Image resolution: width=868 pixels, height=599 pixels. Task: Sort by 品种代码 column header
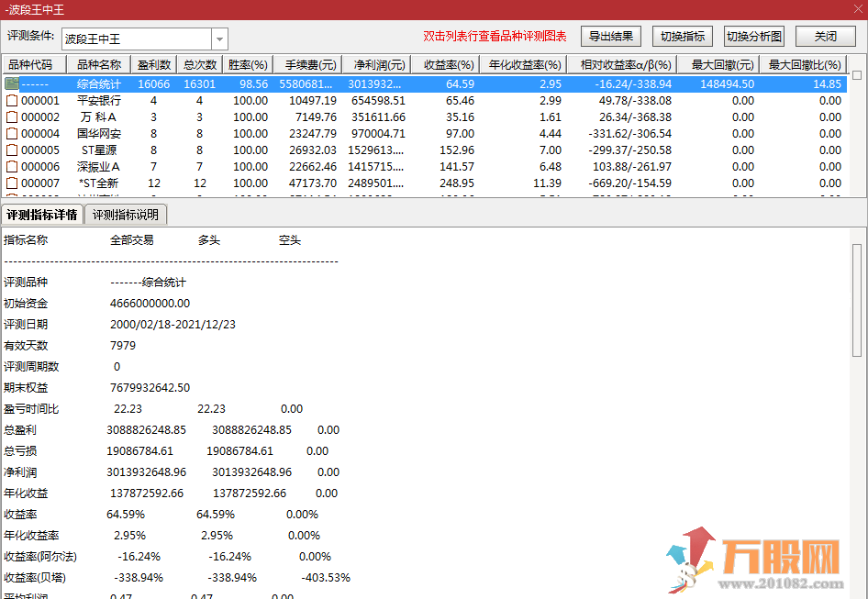34,65
